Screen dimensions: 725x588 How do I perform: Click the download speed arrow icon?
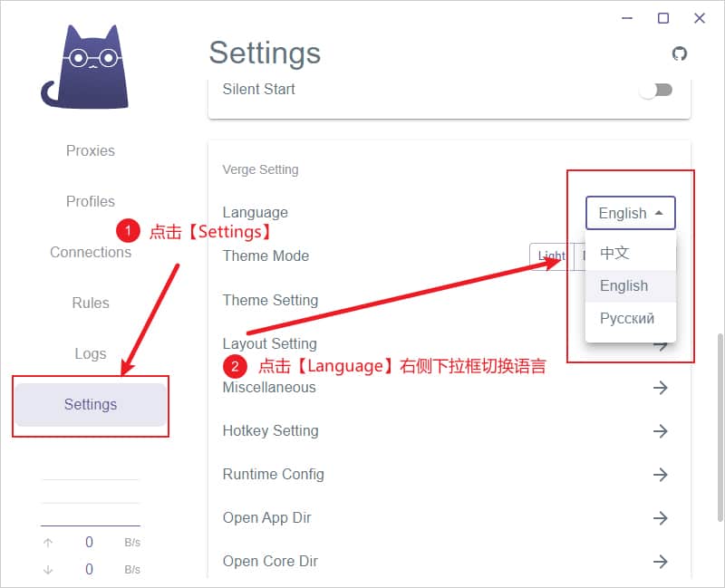pyautogui.click(x=46, y=569)
